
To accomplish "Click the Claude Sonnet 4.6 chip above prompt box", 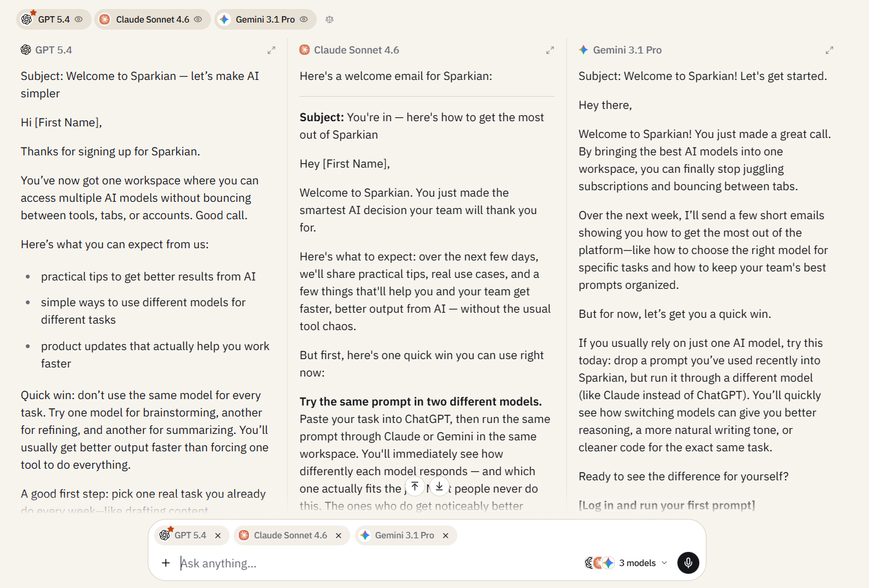I will (x=290, y=535).
